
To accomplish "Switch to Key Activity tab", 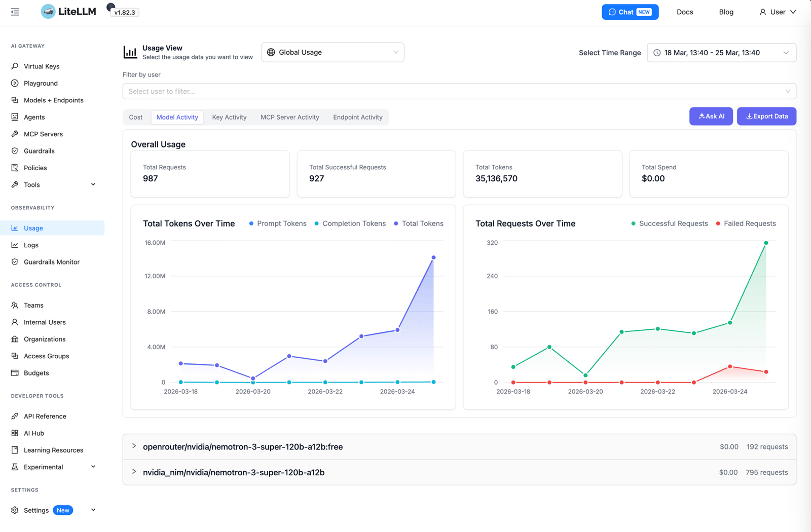I will click(229, 117).
